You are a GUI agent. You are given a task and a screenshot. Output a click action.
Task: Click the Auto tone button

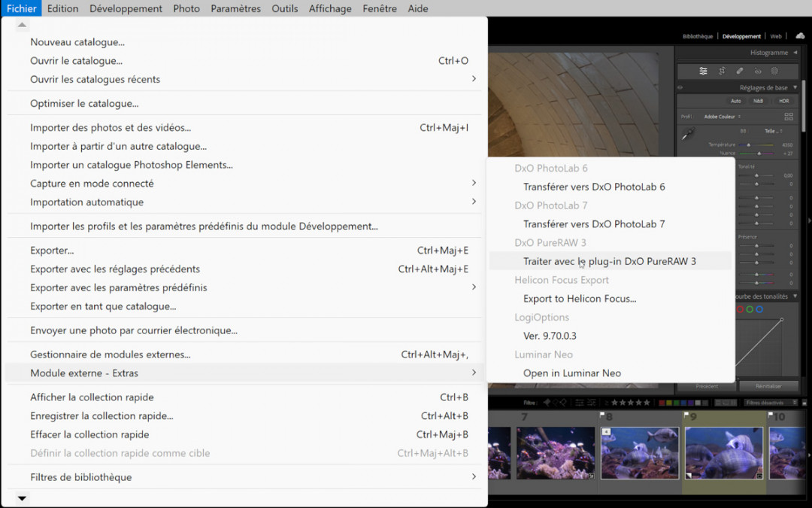pyautogui.click(x=736, y=101)
